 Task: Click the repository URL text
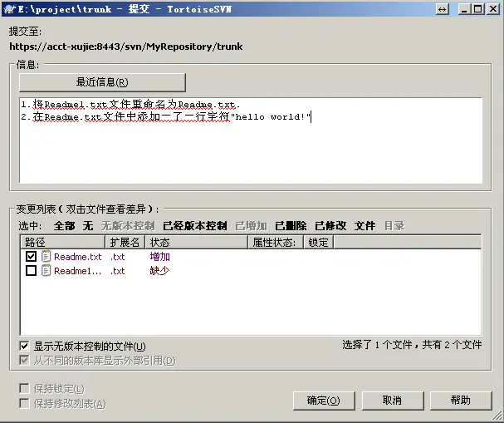[125, 47]
